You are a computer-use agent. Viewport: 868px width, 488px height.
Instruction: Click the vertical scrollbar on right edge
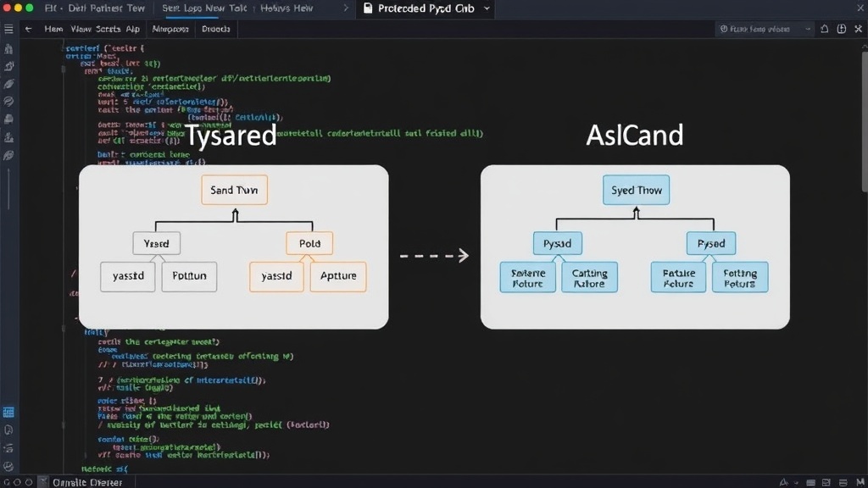(864, 119)
